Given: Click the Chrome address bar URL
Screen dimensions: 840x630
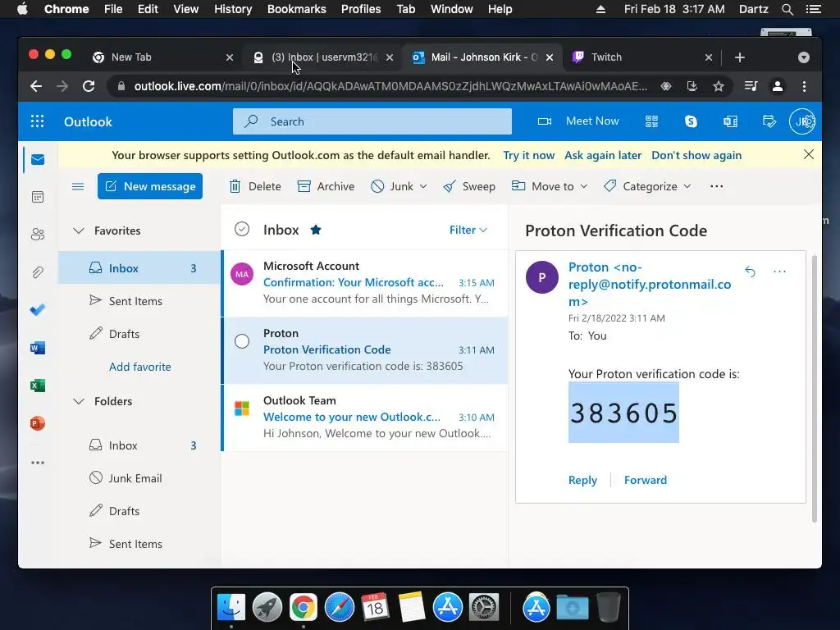Looking at the screenshot, I should coord(390,86).
